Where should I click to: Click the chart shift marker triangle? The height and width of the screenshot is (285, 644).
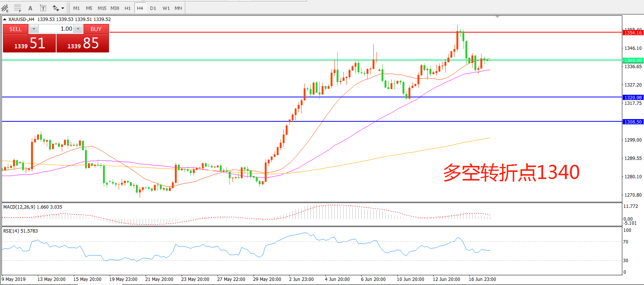tap(497, 17)
